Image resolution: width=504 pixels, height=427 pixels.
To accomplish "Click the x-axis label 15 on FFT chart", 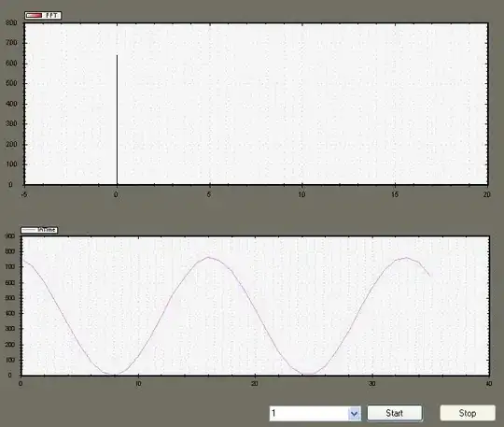I will tap(395, 194).
